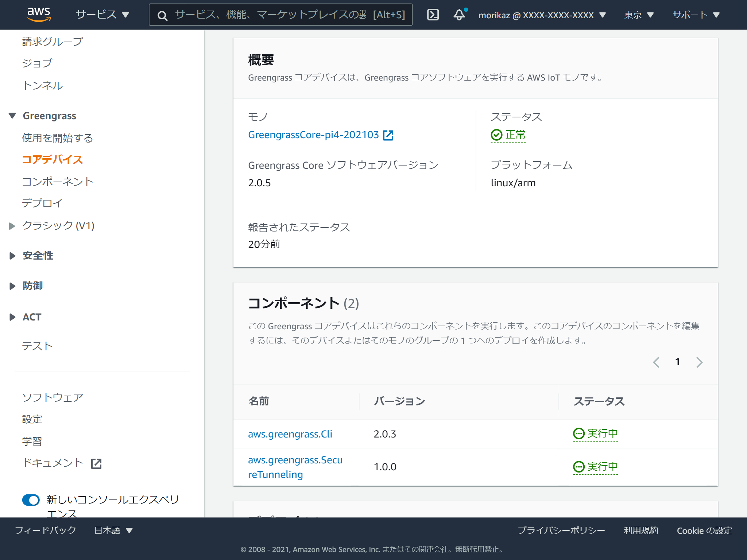Viewport: 747px width, 560px height.
Task: Click the external link icon beside ドキュメント
Action: tap(96, 464)
